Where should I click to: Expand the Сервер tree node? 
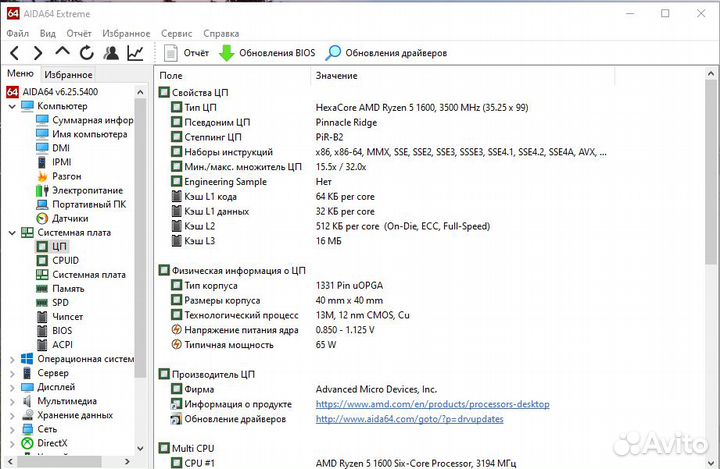click(12, 373)
